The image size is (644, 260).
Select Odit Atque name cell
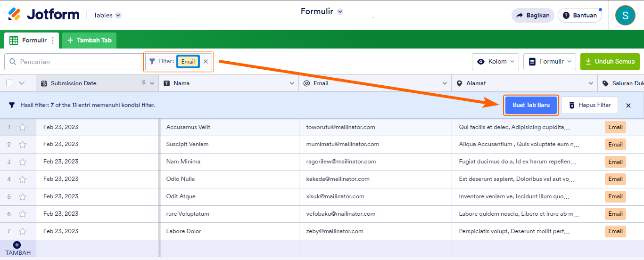229,196
